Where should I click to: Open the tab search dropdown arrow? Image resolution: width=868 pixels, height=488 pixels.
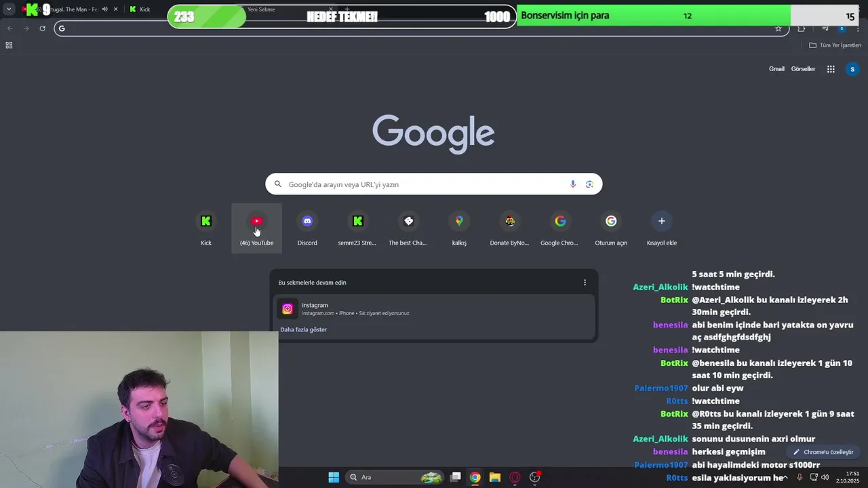click(9, 9)
